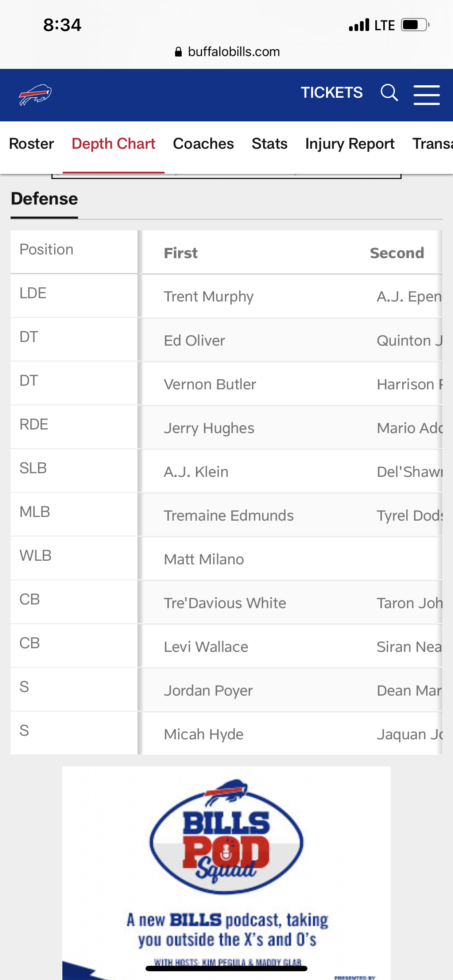Select Micah Hyde in safety row
453x980 pixels.
click(204, 734)
